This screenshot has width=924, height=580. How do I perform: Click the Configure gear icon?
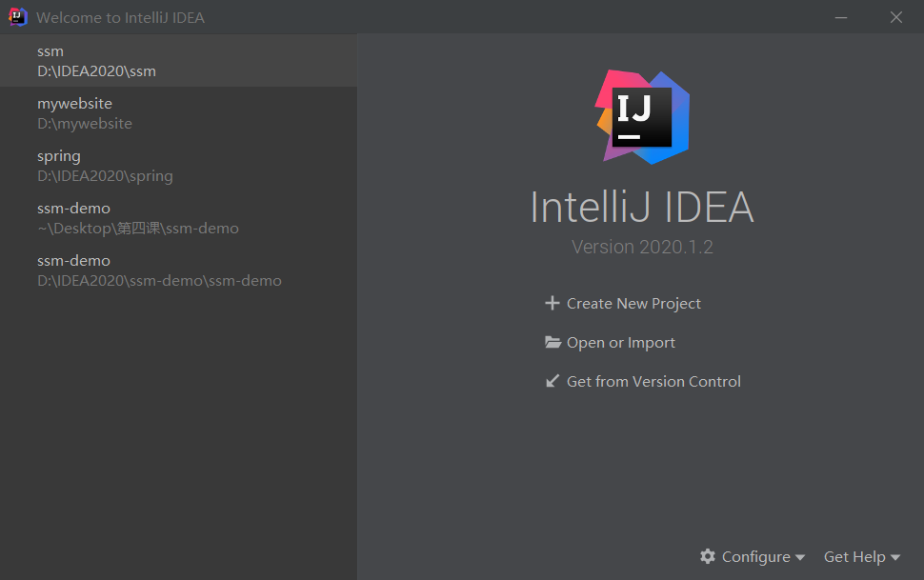(708, 556)
